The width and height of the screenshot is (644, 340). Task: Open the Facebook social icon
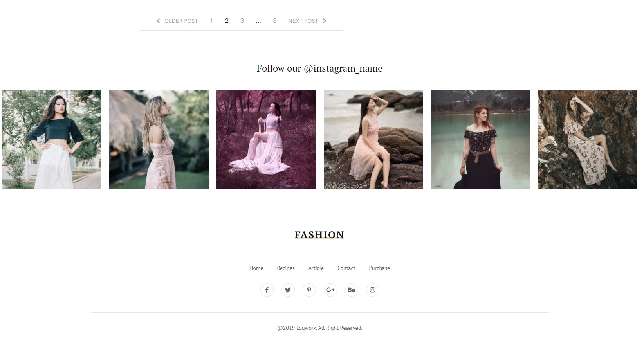267,290
